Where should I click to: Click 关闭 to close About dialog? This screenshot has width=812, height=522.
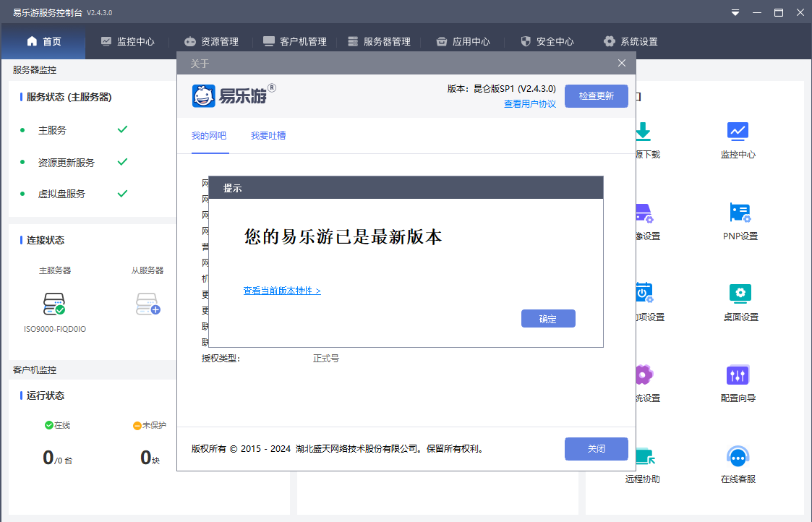pos(596,448)
